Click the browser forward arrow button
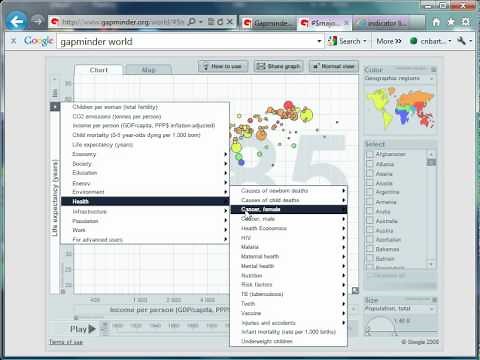480x360 pixels. [x=38, y=22]
